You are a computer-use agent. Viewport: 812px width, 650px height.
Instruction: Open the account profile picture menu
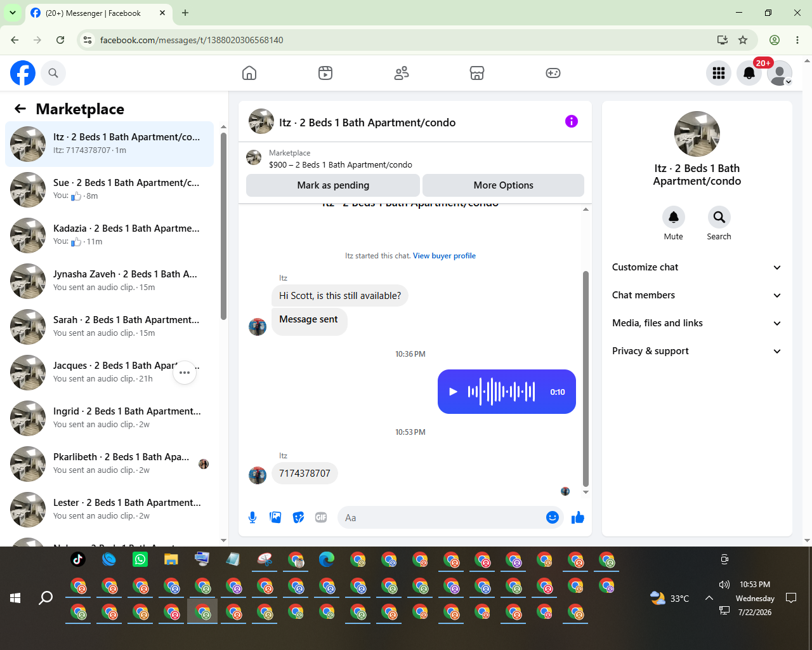click(x=780, y=73)
